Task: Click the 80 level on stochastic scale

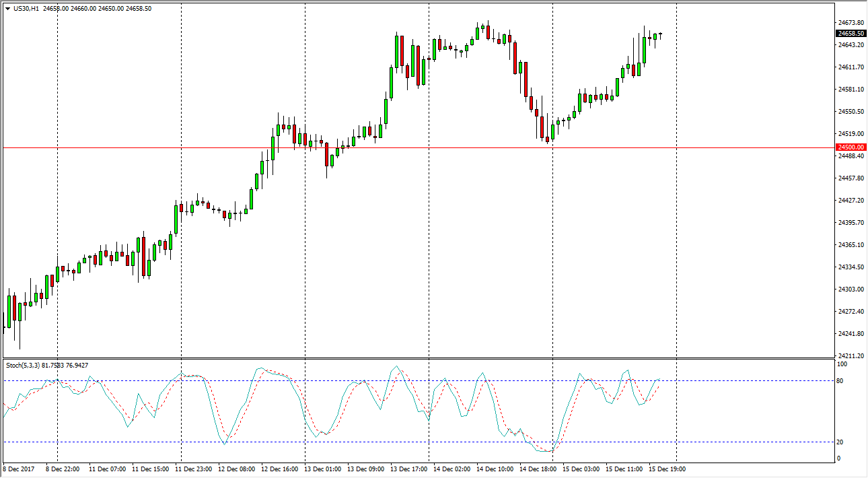Action: tap(841, 381)
